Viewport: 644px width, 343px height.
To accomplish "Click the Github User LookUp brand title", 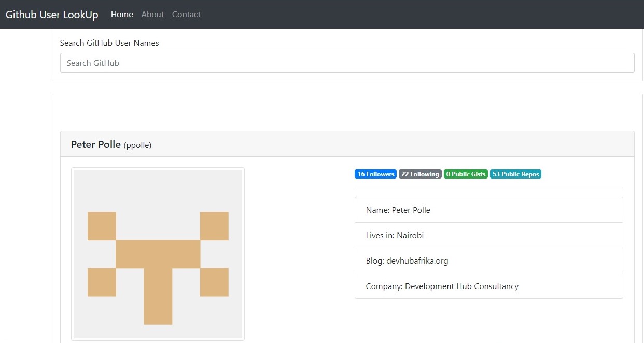I will (52, 15).
